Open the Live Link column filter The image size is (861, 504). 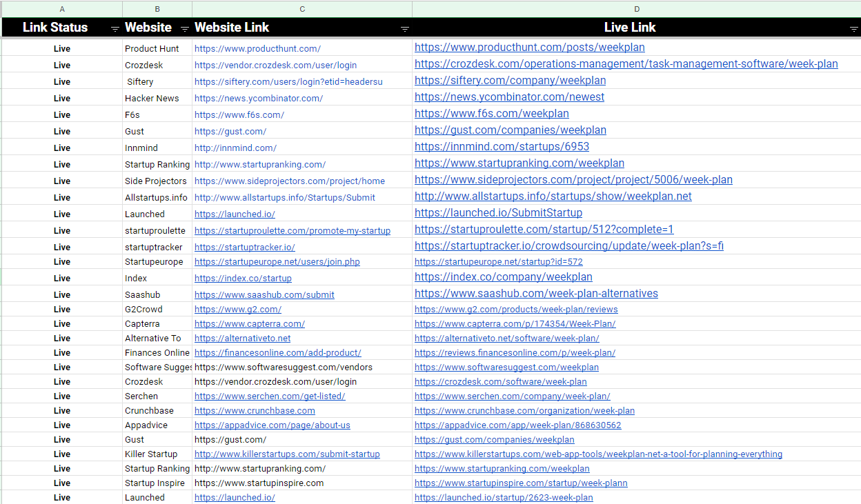(853, 28)
